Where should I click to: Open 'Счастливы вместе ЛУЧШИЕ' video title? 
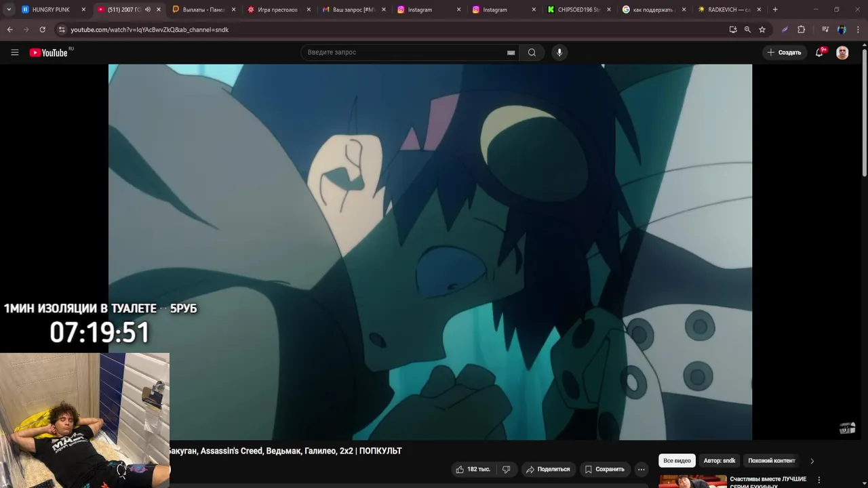click(x=768, y=482)
